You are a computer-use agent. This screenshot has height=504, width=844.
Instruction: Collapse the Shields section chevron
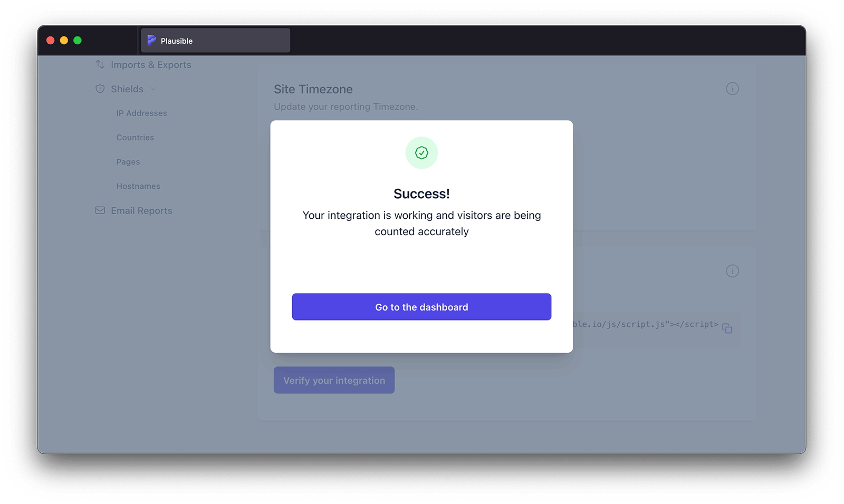pos(153,89)
